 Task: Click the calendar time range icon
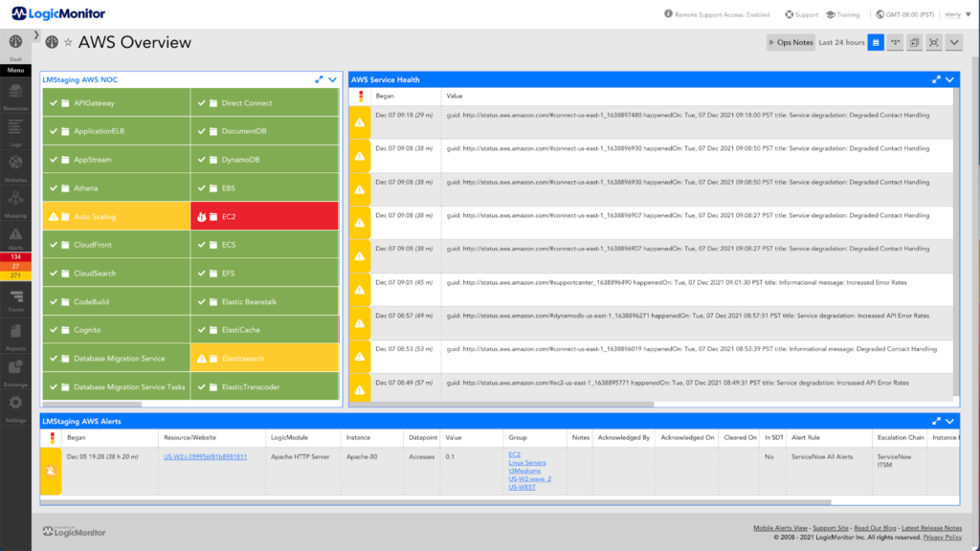876,42
